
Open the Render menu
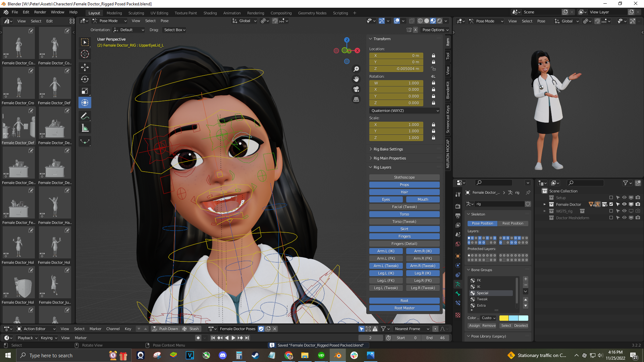click(x=40, y=12)
